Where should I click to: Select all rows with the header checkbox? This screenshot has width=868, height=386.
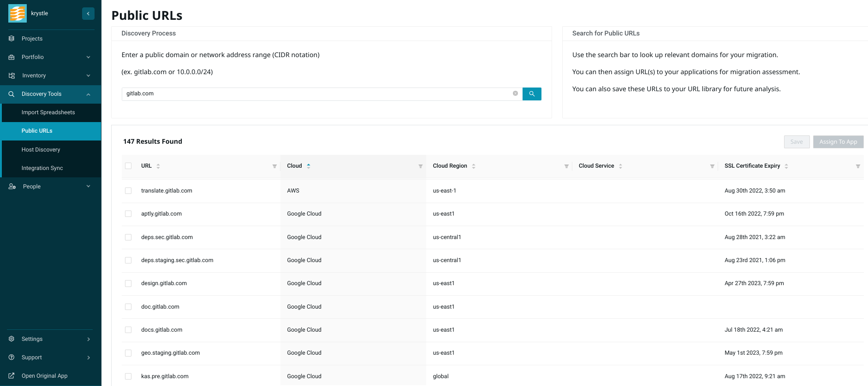point(128,166)
